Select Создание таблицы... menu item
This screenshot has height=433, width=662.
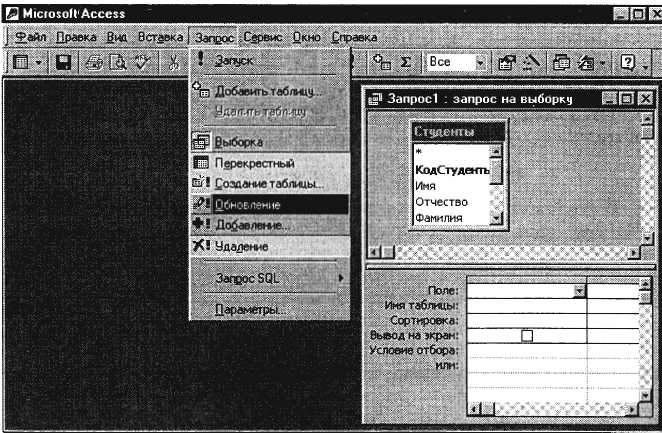270,184
